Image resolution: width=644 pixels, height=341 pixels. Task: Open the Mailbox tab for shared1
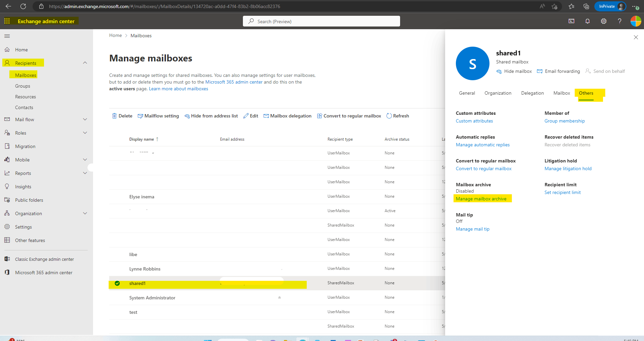tap(561, 93)
